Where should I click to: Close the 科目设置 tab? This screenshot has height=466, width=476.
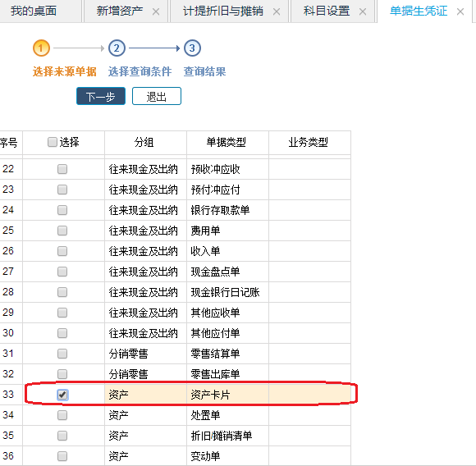pyautogui.click(x=363, y=11)
